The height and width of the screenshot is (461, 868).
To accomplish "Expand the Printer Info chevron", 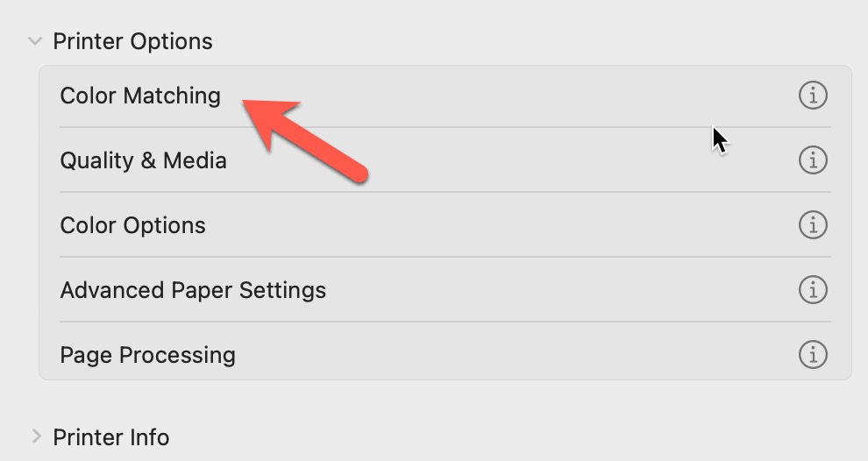I will (35, 436).
